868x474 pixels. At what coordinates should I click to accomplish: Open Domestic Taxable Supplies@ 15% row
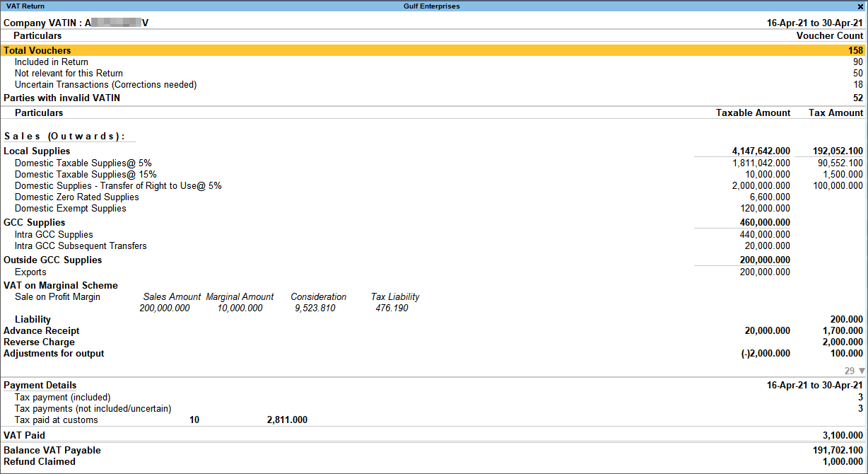pyautogui.click(x=86, y=174)
